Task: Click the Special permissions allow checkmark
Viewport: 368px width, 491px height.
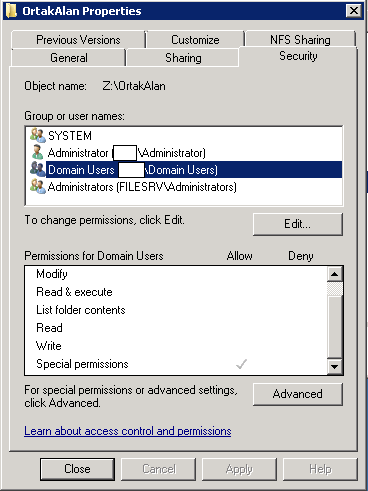Action: 241,364
